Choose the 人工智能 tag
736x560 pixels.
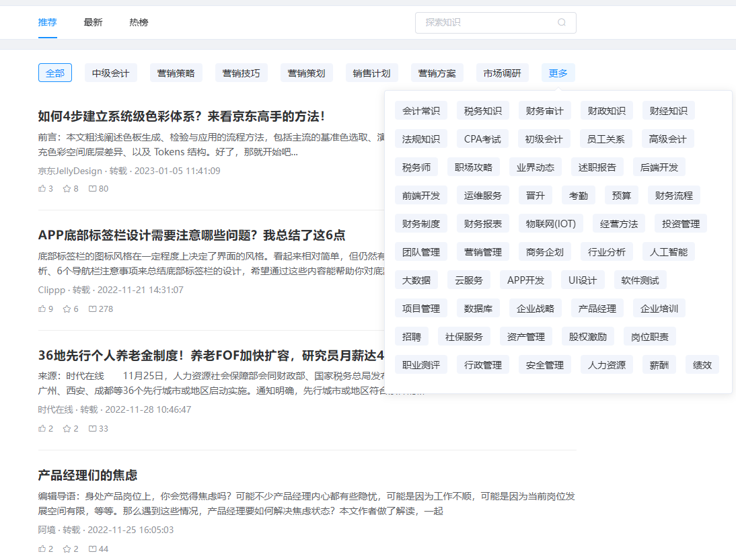669,252
